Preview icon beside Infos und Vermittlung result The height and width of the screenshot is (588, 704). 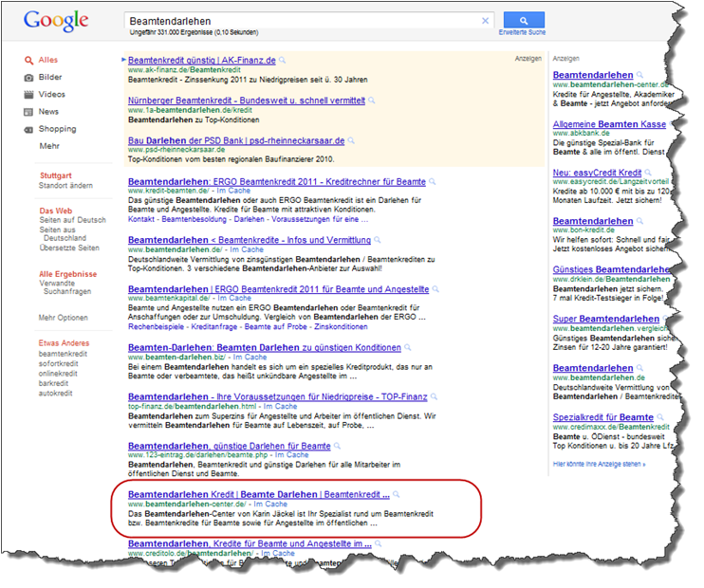click(x=378, y=240)
